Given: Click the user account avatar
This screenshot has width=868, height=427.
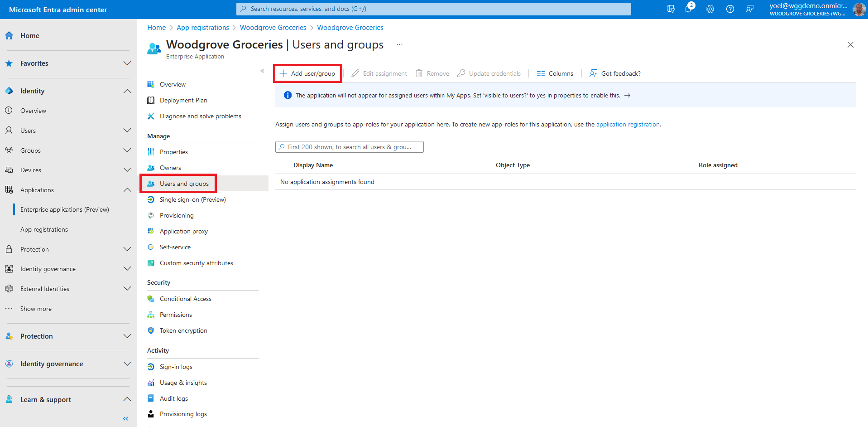Looking at the screenshot, I should [x=859, y=9].
